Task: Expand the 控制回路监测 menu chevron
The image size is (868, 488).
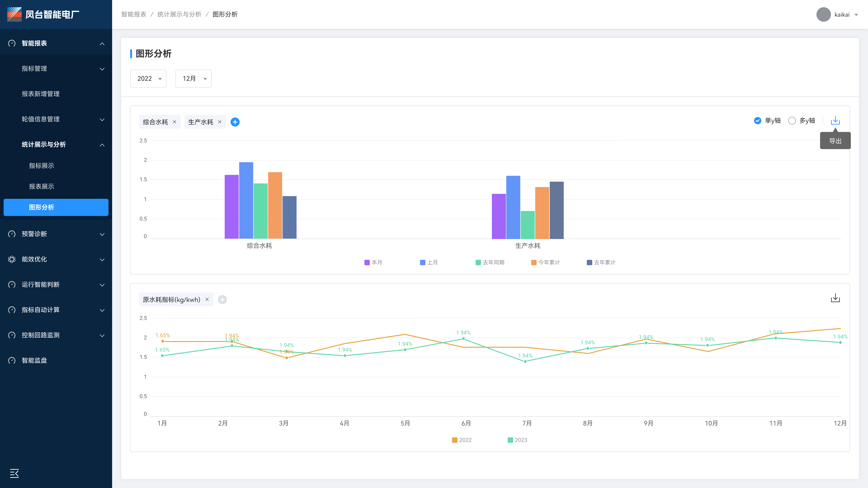Action: 102,335
